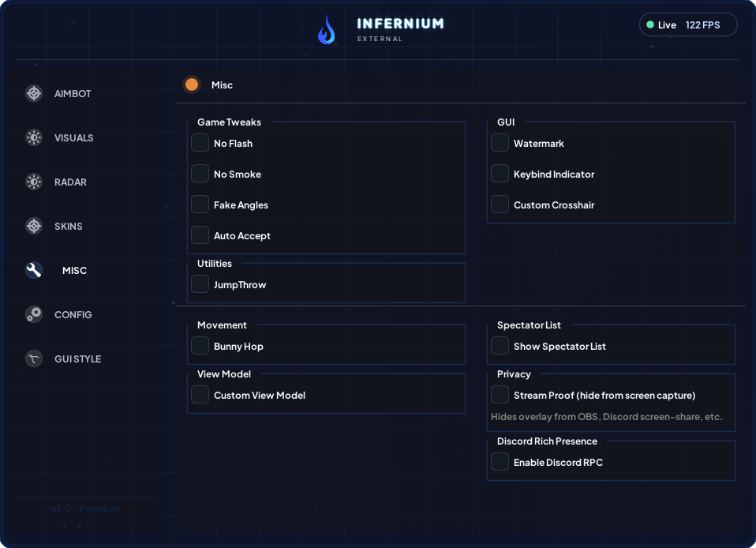Click the Visuals sidebar icon
This screenshot has height=548, width=756.
tap(34, 137)
